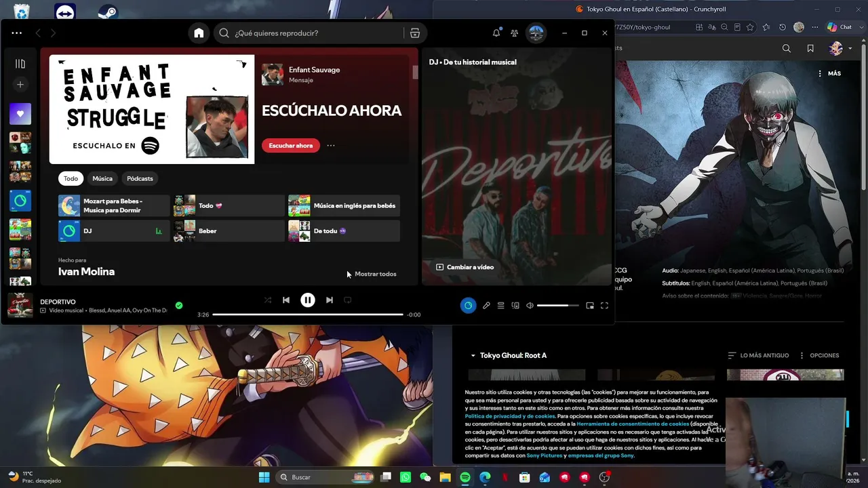
Task: Enter Spotify full screen mode
Action: [604, 306]
